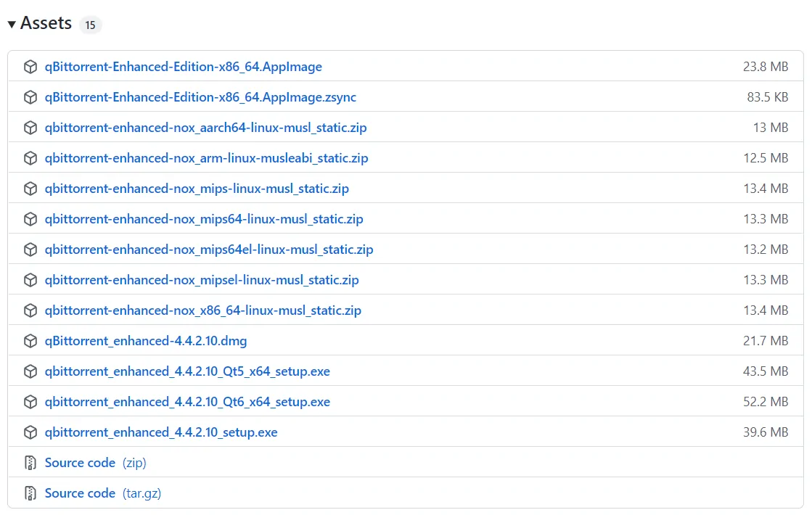Click package icon beside Qt5_x64_setup.exe
This screenshot has height=515, width=812.
[30, 371]
